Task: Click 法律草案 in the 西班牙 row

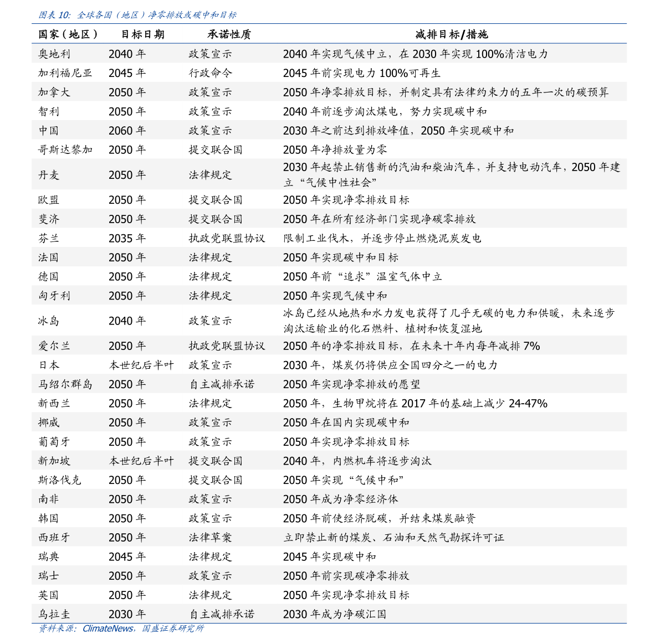Action: pos(211,538)
